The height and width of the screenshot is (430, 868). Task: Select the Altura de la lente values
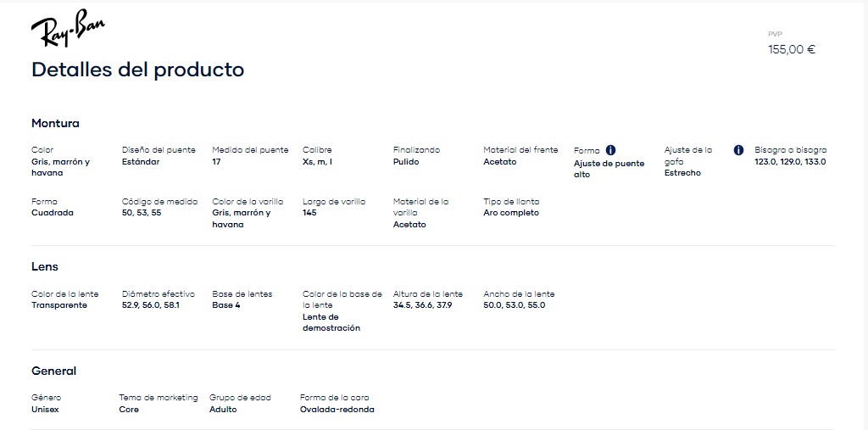click(422, 305)
